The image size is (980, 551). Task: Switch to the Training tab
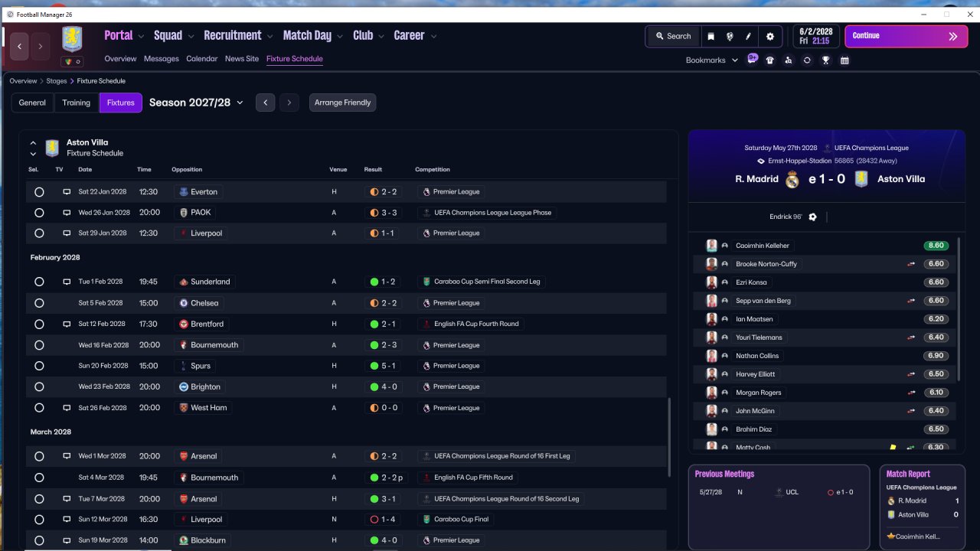pyautogui.click(x=77, y=103)
